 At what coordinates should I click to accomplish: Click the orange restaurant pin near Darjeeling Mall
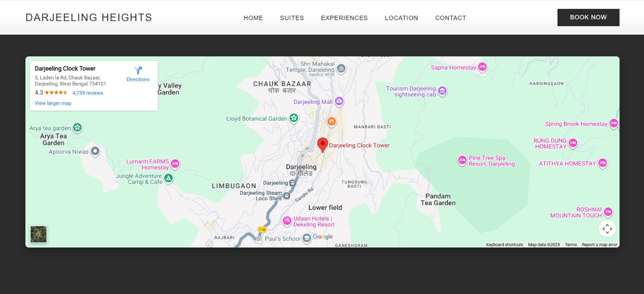point(331,122)
